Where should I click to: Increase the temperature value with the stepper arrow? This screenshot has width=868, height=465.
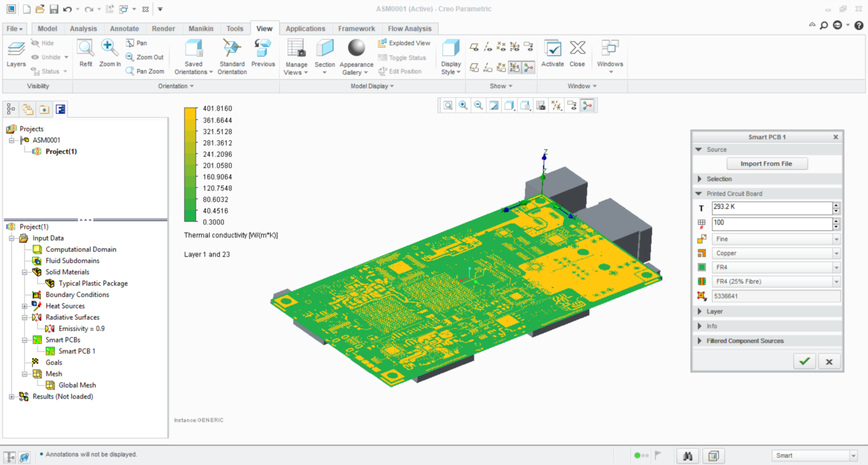835,205
